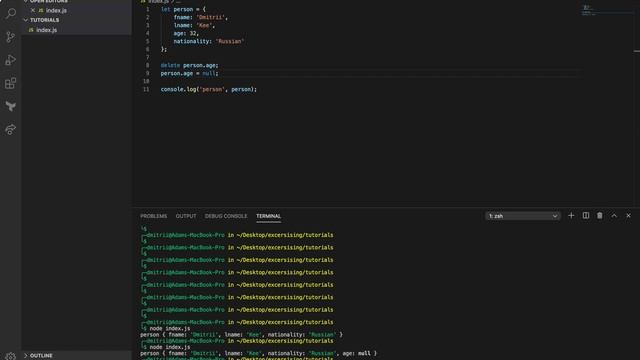Image resolution: width=640 pixels, height=360 pixels.
Task: Create a new terminal with plus icon
Action: point(571,216)
